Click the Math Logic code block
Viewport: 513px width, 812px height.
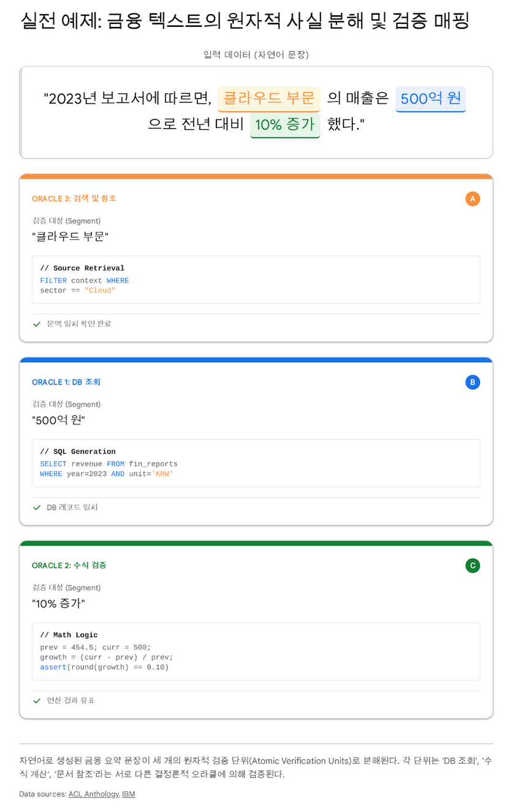point(256,651)
